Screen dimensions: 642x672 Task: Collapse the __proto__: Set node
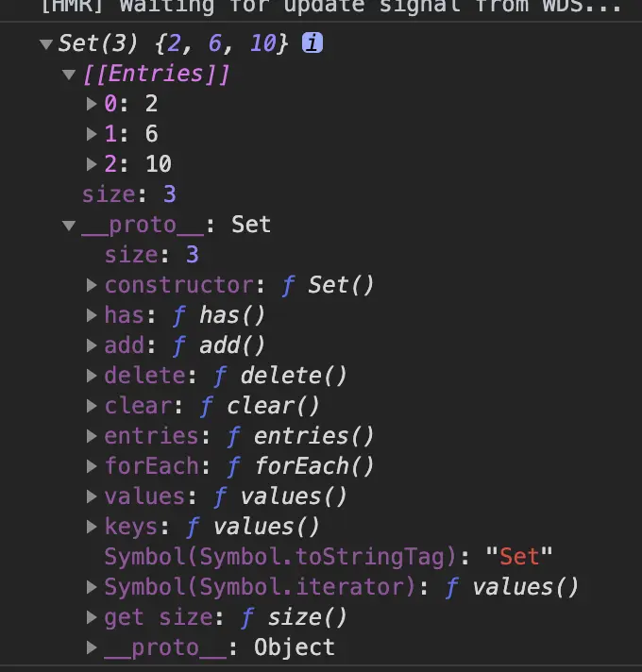(69, 225)
